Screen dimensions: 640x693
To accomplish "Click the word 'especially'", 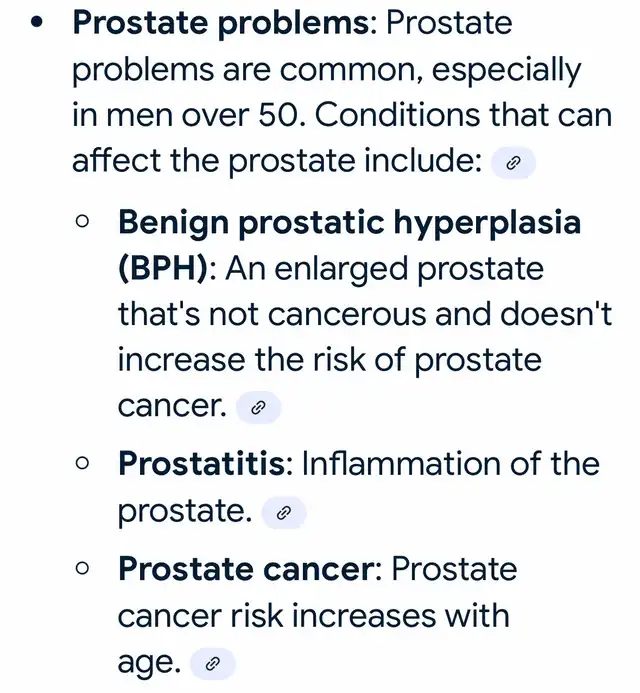I will [x=506, y=71].
